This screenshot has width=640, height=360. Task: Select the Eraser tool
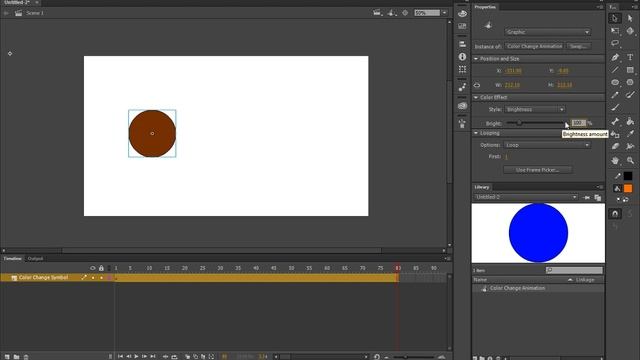tap(615, 147)
